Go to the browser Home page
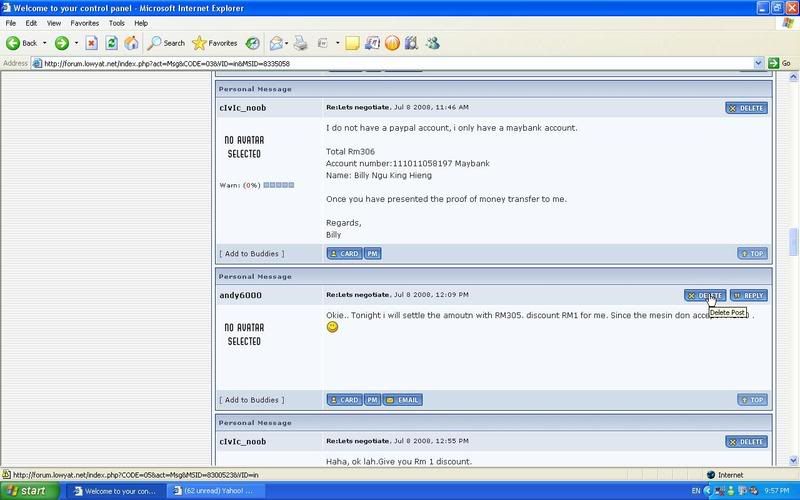 tap(130, 43)
